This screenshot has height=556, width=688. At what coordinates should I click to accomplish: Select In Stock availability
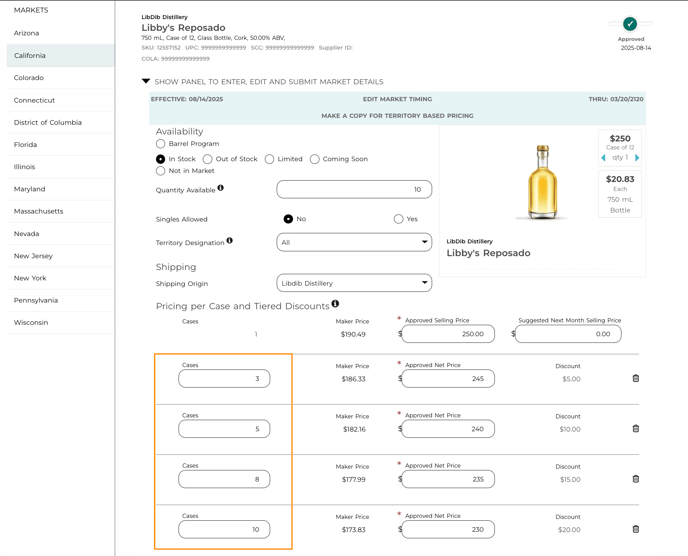click(x=161, y=159)
